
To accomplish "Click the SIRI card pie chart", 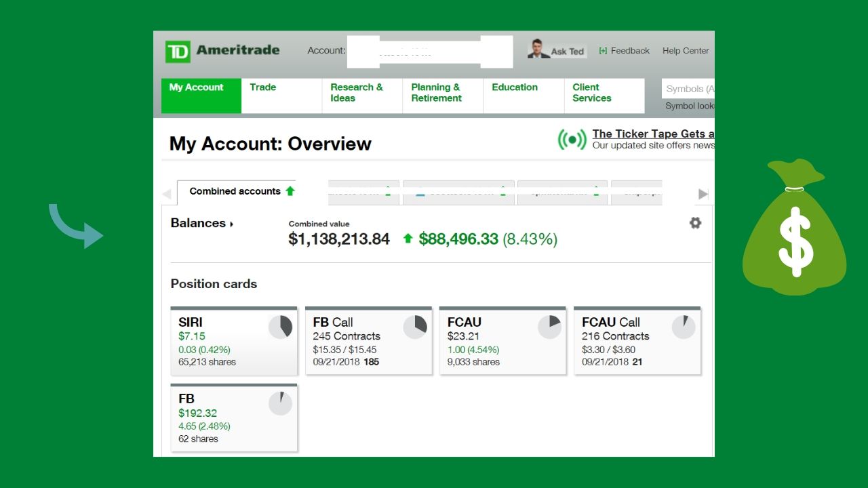I will coord(280,327).
